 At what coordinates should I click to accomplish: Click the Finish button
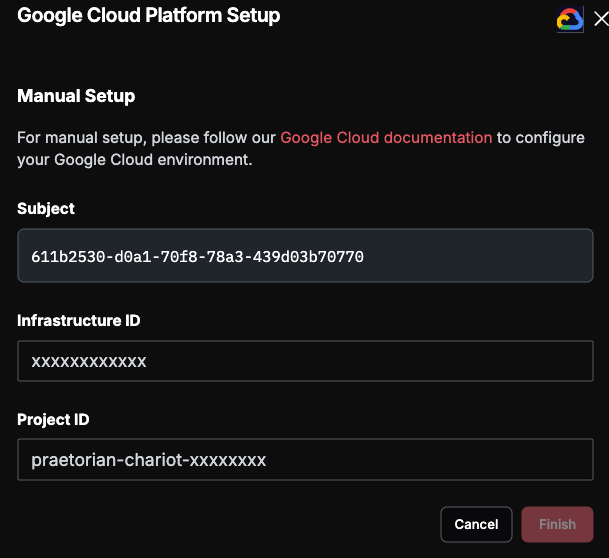pyautogui.click(x=557, y=524)
